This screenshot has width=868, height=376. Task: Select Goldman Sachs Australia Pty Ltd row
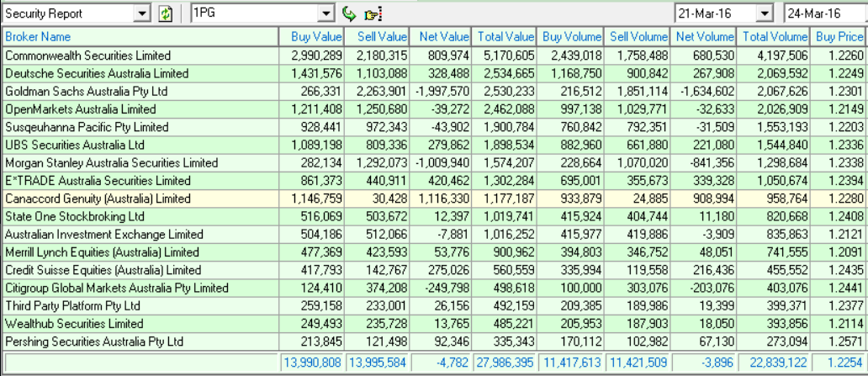click(434, 92)
